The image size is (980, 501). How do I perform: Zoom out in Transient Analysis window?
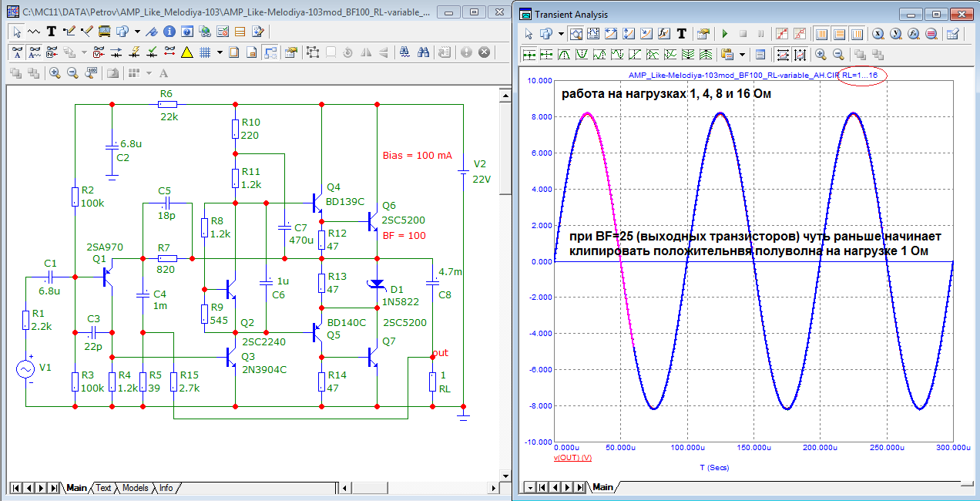(838, 55)
